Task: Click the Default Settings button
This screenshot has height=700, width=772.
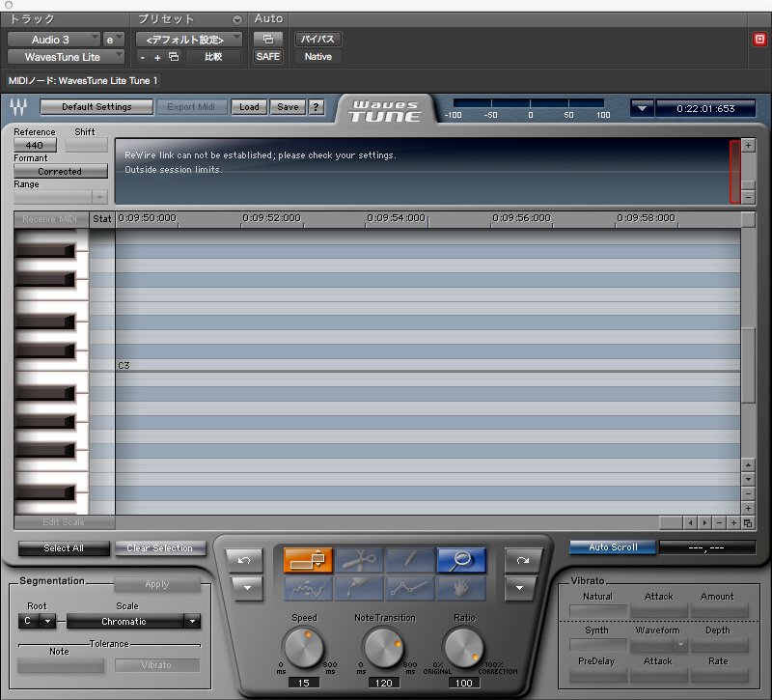Action: tap(96, 107)
